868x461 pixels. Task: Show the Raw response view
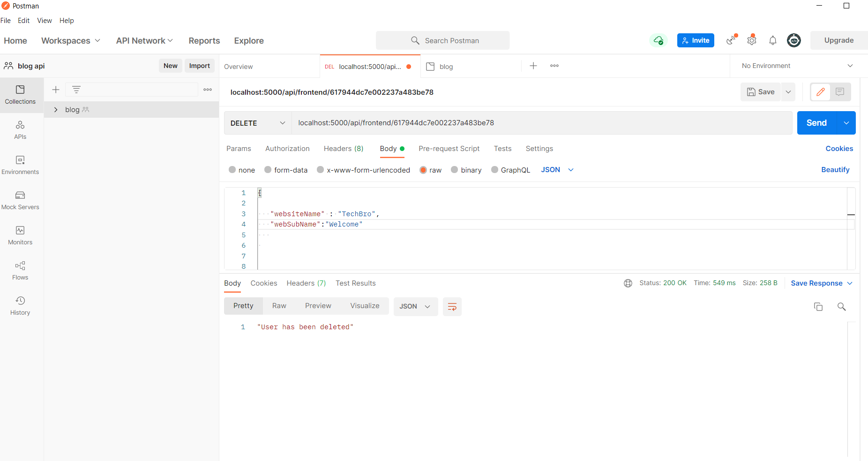click(x=279, y=306)
